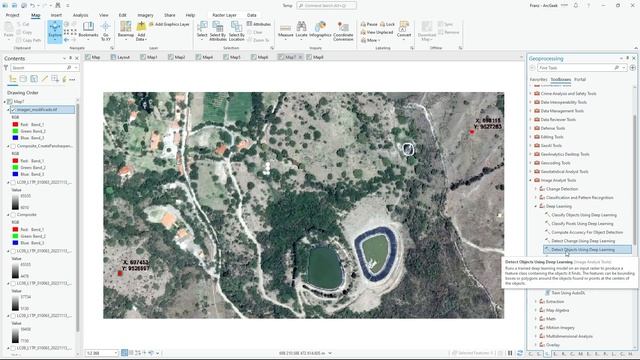This screenshot has width=640, height=360.
Task: Open the Insert ribbon tab
Action: 56,15
